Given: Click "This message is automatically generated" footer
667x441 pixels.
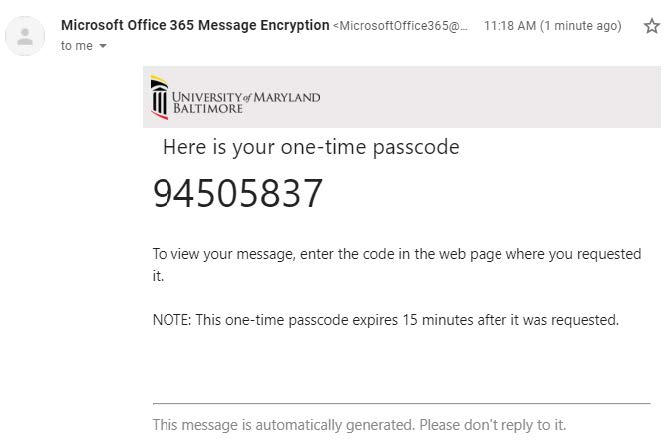Looking at the screenshot, I should click(283, 425).
